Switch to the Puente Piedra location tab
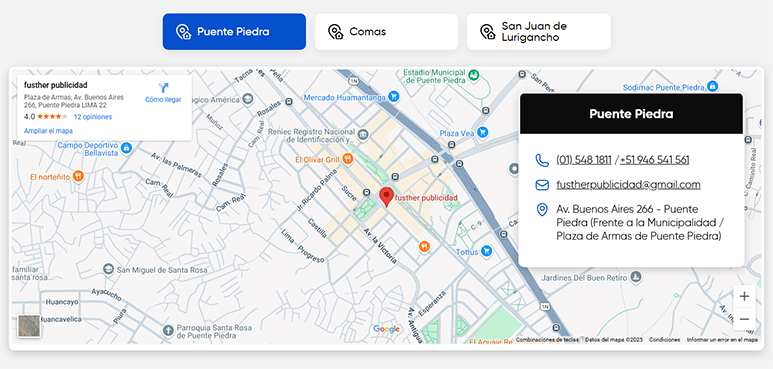The width and height of the screenshot is (773, 369). (x=234, y=32)
